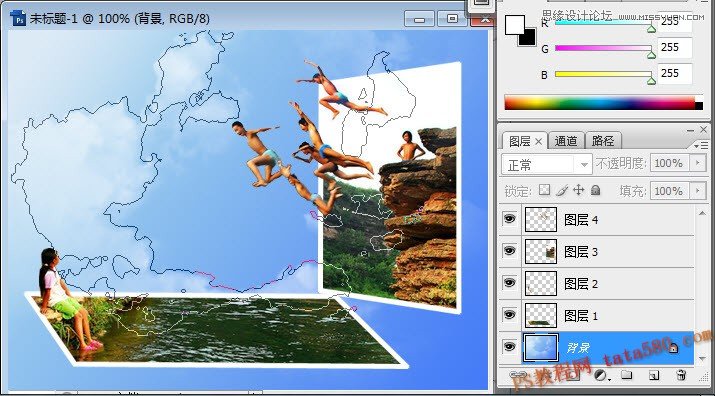The height and width of the screenshot is (396, 715).
Task: Close the 图层 tab with its x
Action: point(538,141)
